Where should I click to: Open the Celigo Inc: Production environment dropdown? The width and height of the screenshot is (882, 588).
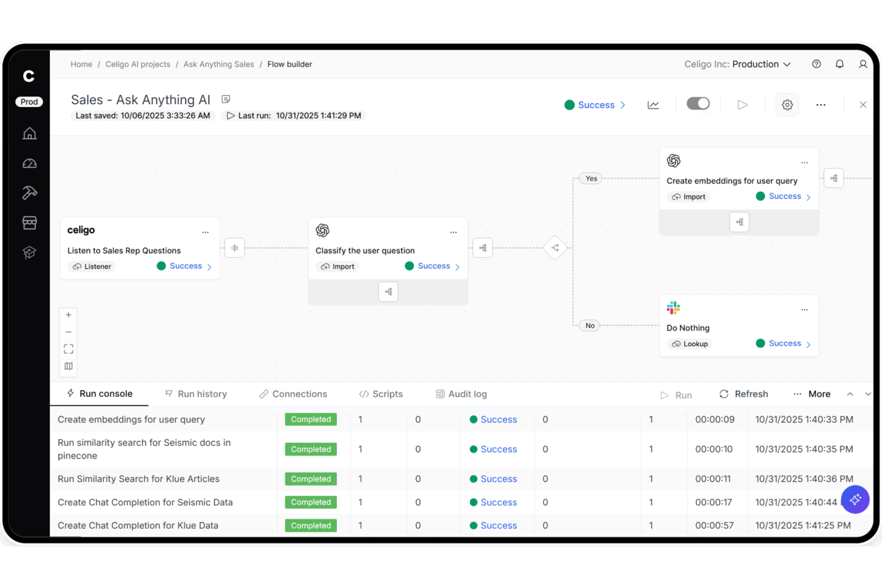tap(738, 64)
